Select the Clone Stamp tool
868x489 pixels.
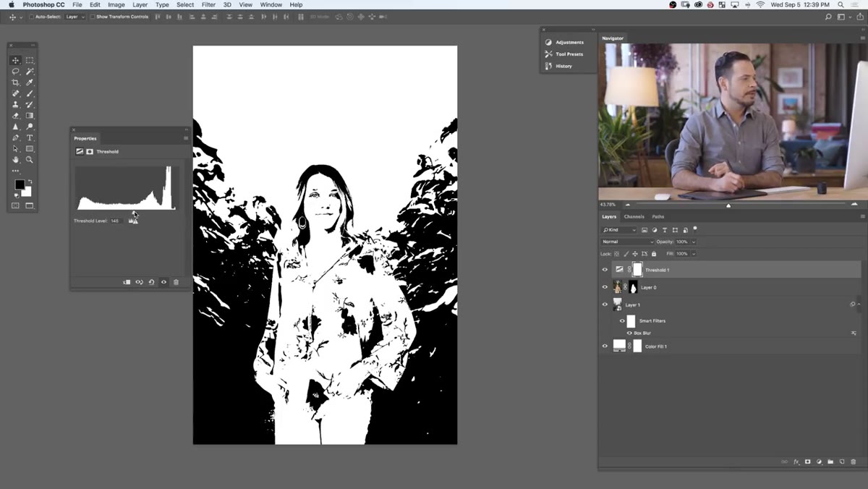pos(16,104)
